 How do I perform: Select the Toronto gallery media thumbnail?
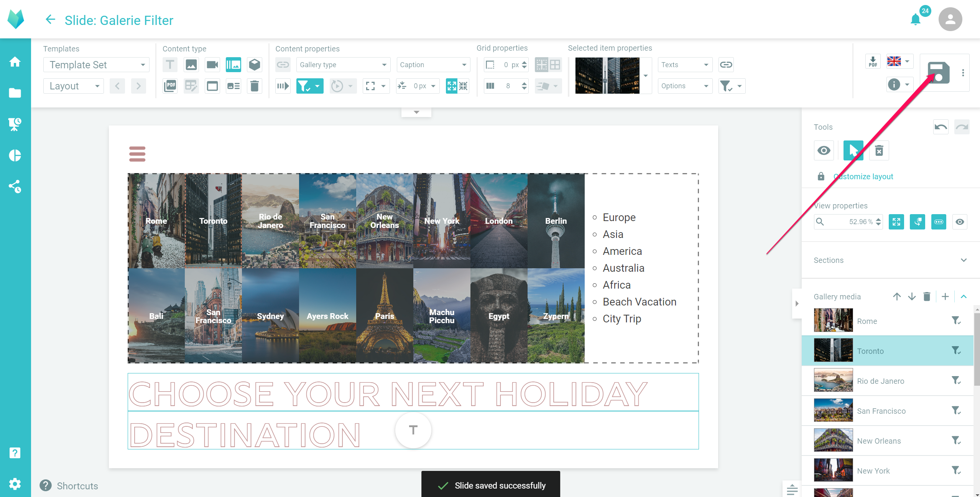(x=833, y=350)
